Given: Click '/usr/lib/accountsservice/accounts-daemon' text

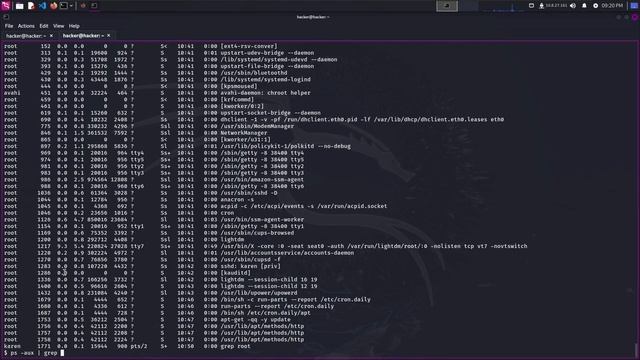Looking at the screenshot, I should point(287,253).
